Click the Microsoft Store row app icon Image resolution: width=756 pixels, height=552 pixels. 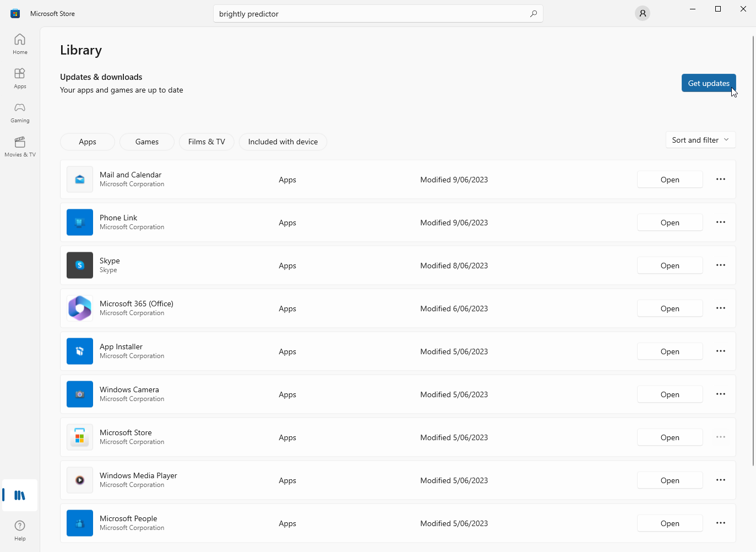point(80,437)
